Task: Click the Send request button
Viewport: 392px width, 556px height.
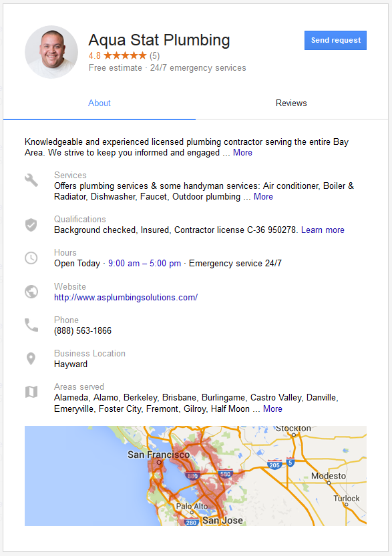Action: point(336,41)
